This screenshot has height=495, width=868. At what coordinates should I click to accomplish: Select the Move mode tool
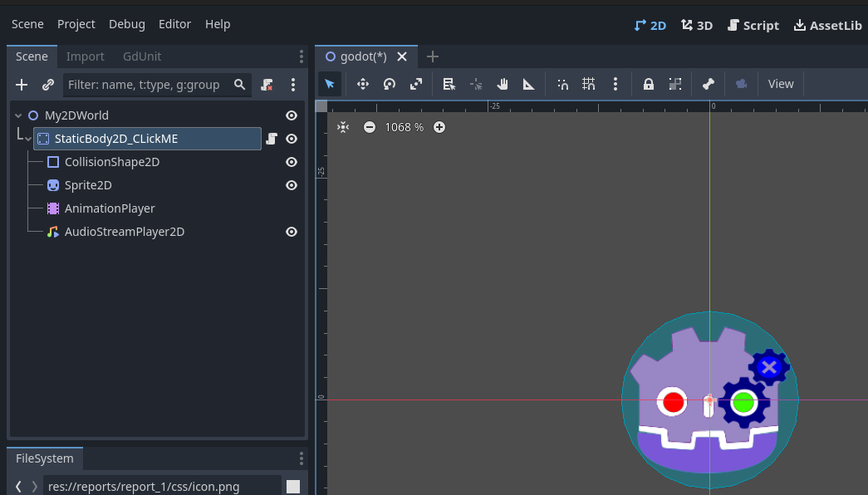[363, 84]
